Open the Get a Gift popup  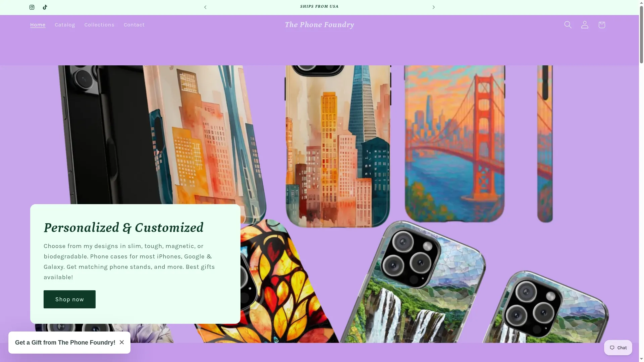[x=65, y=343]
